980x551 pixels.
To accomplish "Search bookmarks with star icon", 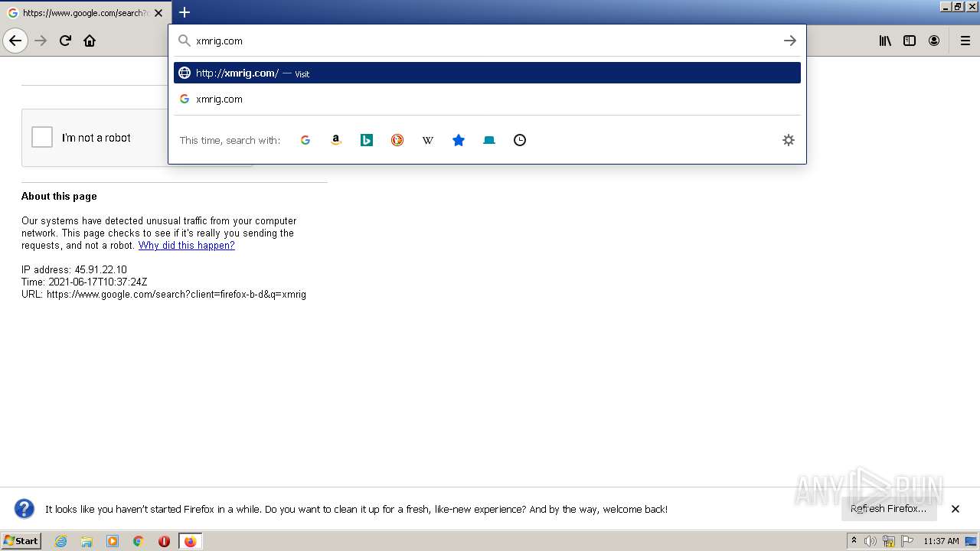I will (459, 140).
